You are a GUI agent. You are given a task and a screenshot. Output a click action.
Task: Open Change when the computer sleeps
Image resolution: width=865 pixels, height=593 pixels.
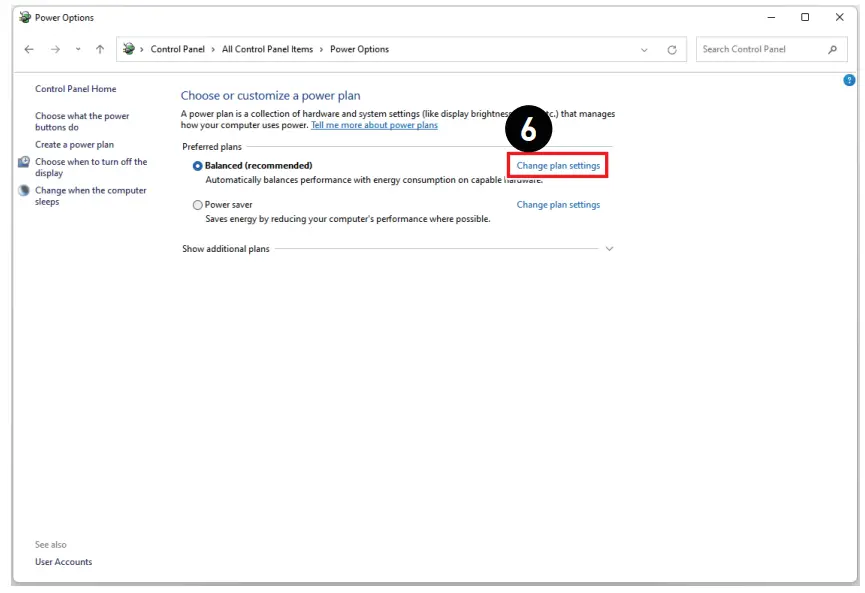(90, 196)
